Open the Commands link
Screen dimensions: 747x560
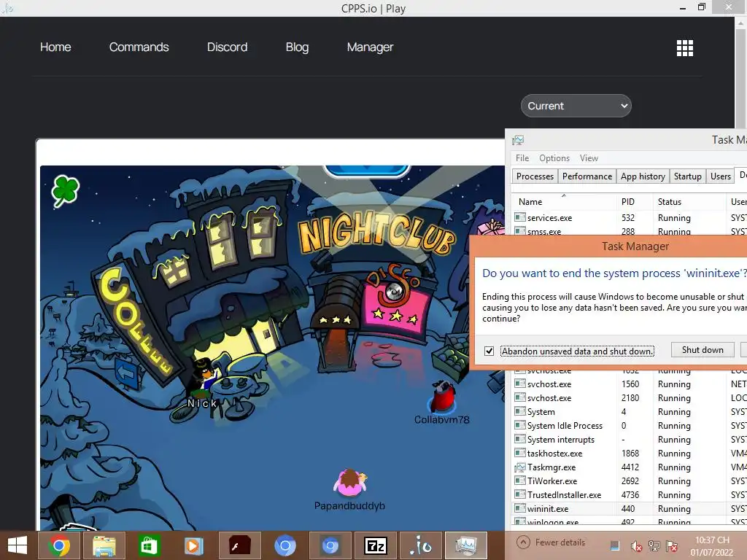(x=139, y=47)
